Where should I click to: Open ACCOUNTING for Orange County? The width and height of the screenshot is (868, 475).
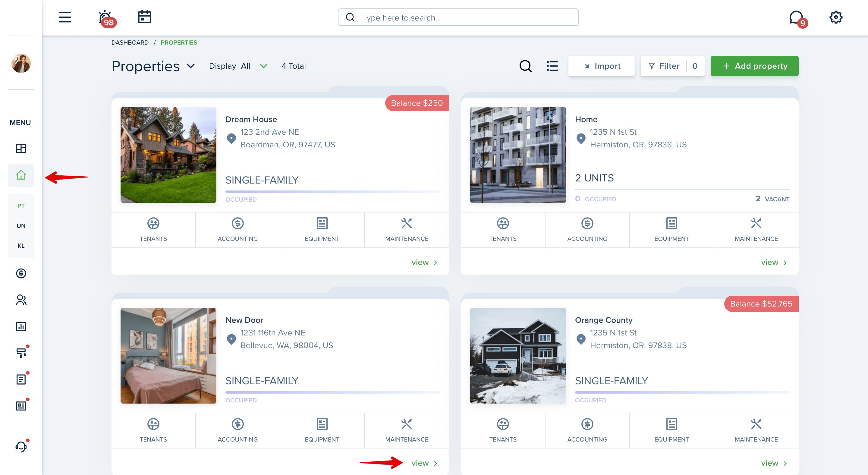tap(587, 430)
